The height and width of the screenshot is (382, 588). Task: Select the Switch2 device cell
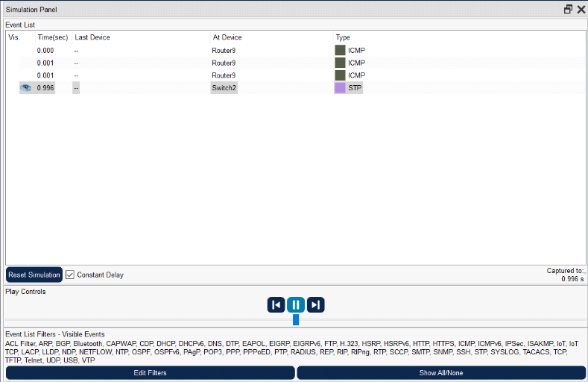pos(224,88)
